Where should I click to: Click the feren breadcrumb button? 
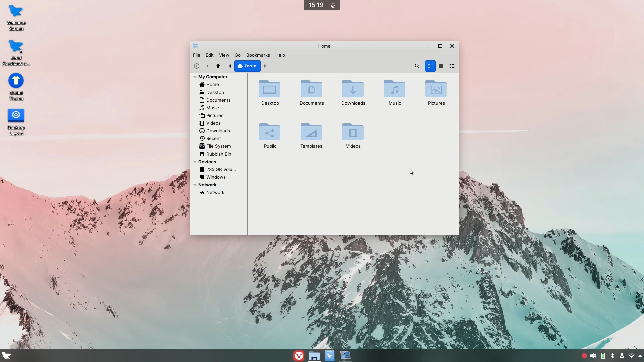click(x=248, y=66)
